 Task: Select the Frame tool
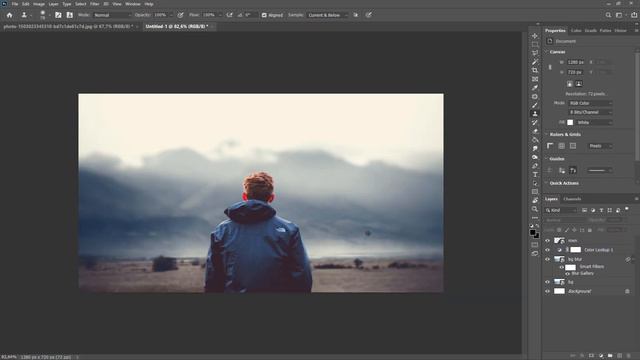click(x=535, y=79)
